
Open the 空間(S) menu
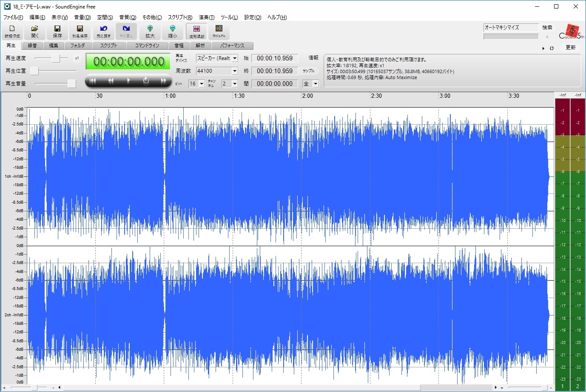(x=105, y=17)
